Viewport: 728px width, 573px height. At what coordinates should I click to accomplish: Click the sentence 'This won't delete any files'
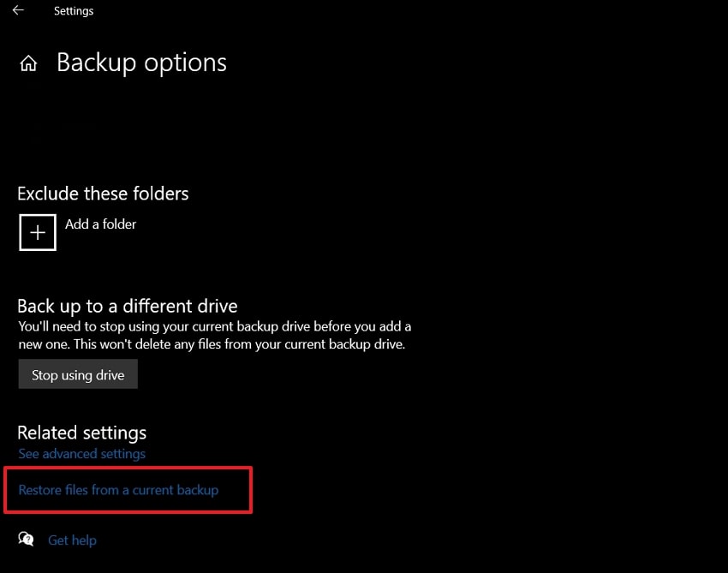[240, 344]
